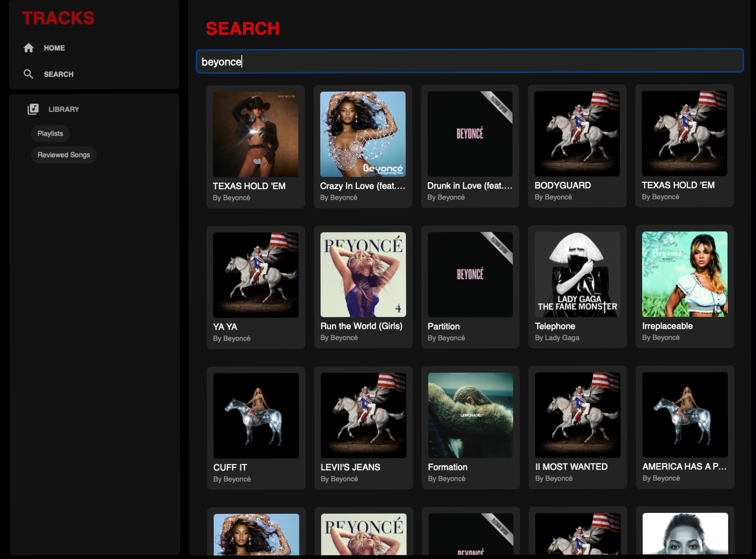Open the CUFF IT album cover
The image size is (756, 559).
pos(256,416)
